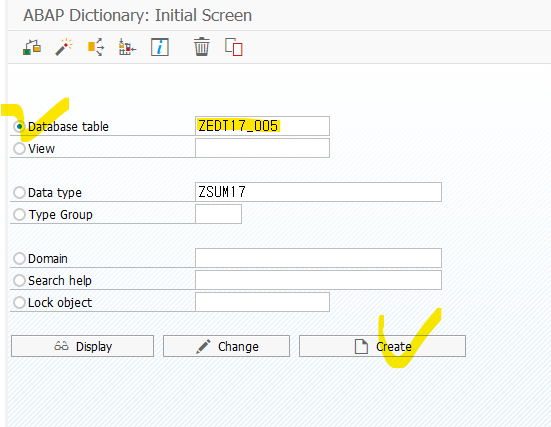Click the 'Lock object' label text
The image size is (551, 427).
pyautogui.click(x=60, y=303)
